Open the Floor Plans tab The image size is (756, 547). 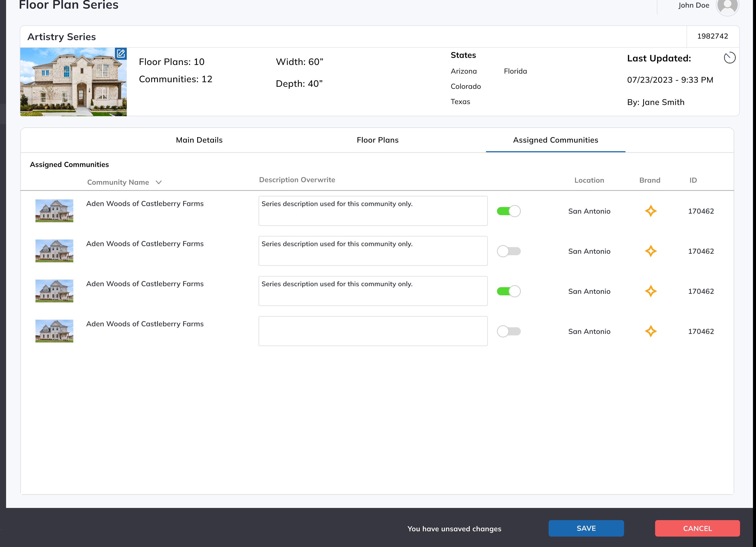pos(377,140)
